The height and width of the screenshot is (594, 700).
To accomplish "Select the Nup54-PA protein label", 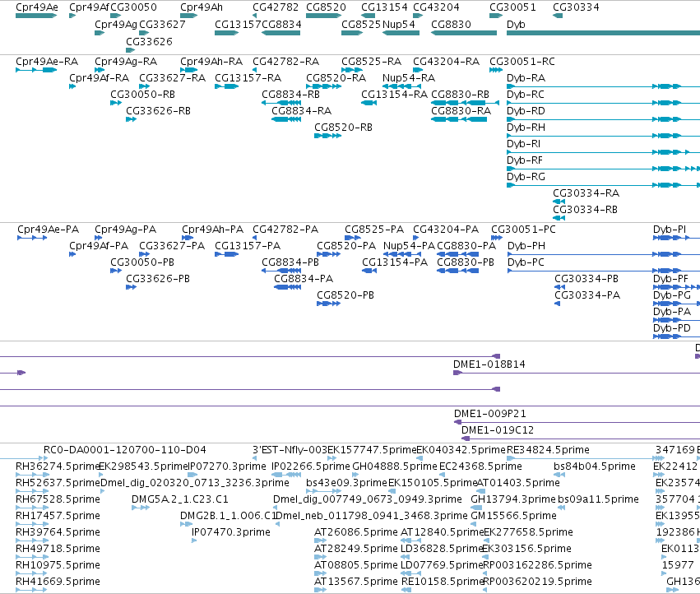I will [x=409, y=246].
